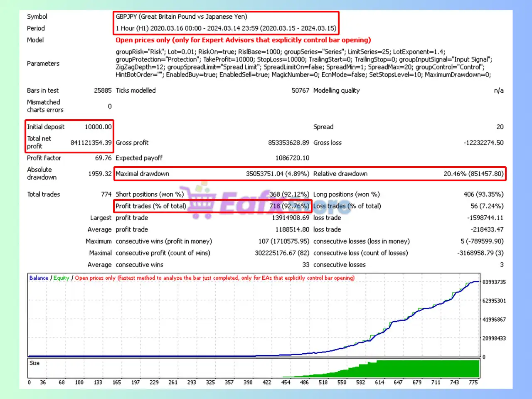This screenshot has height=399, width=532.
Task: Click the 'Balance' legend label on chart
Action: (39, 278)
